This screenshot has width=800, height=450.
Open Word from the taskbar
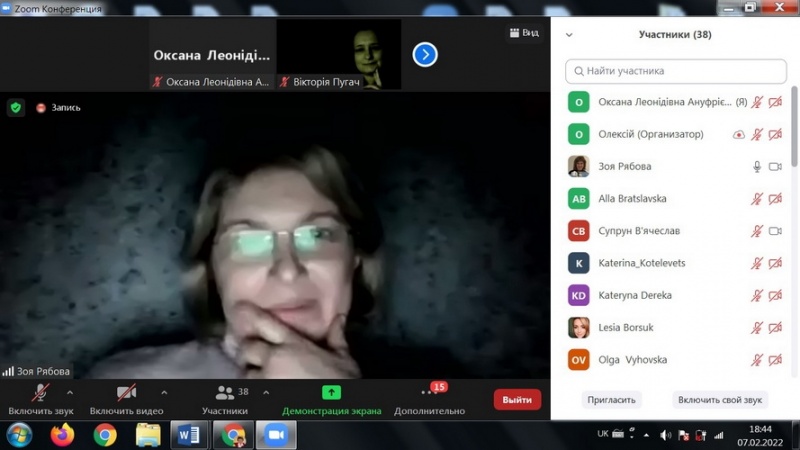click(x=189, y=435)
